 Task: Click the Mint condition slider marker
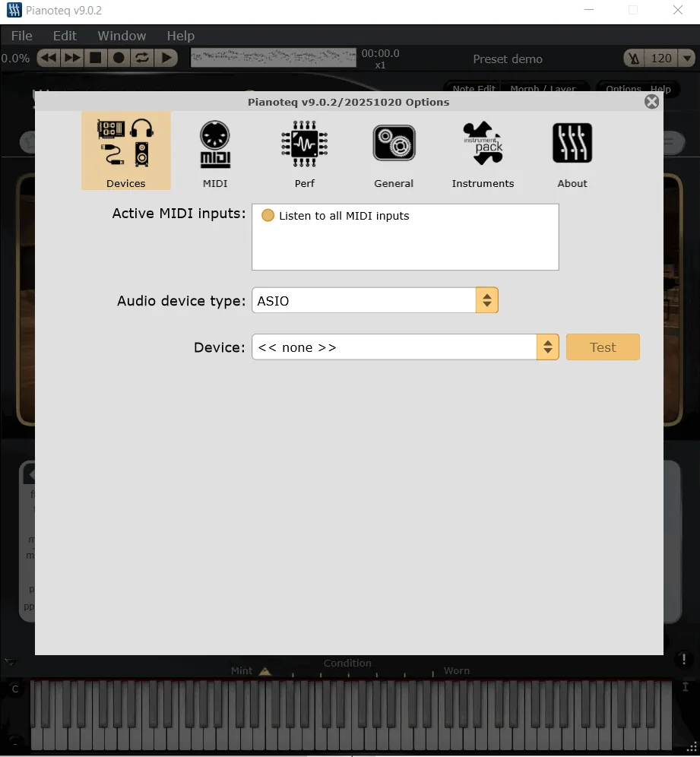(x=265, y=671)
